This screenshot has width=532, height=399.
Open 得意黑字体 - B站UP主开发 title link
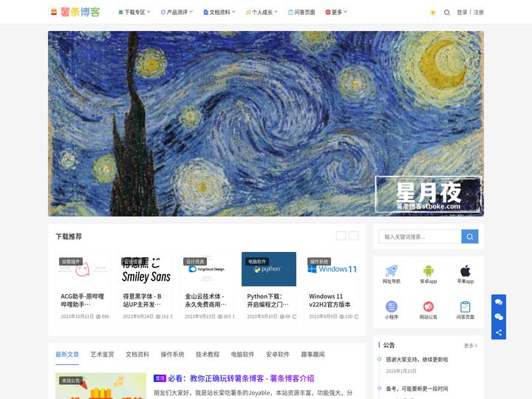coord(142,300)
